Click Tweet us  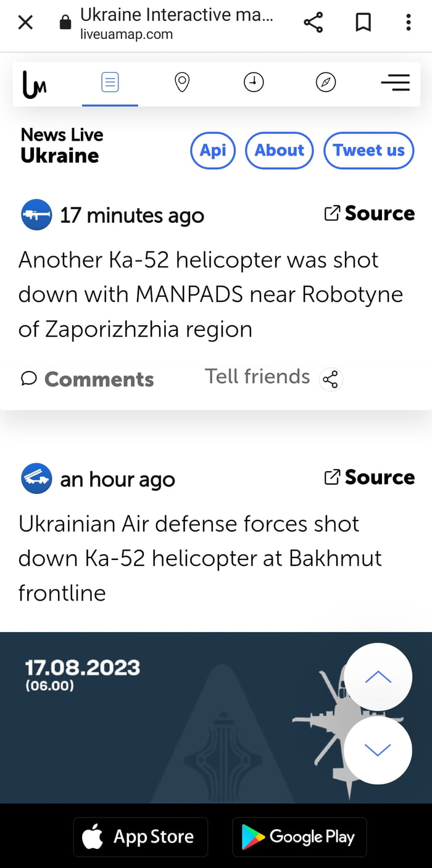tap(368, 150)
